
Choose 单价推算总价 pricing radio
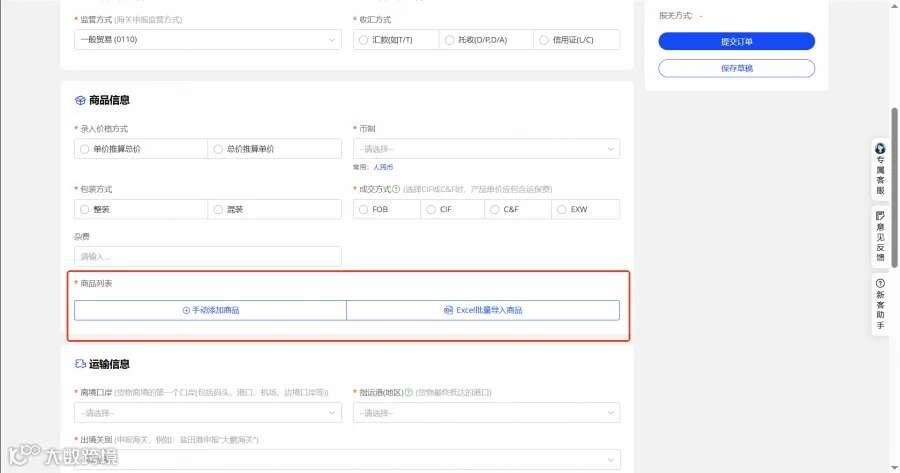tap(84, 149)
